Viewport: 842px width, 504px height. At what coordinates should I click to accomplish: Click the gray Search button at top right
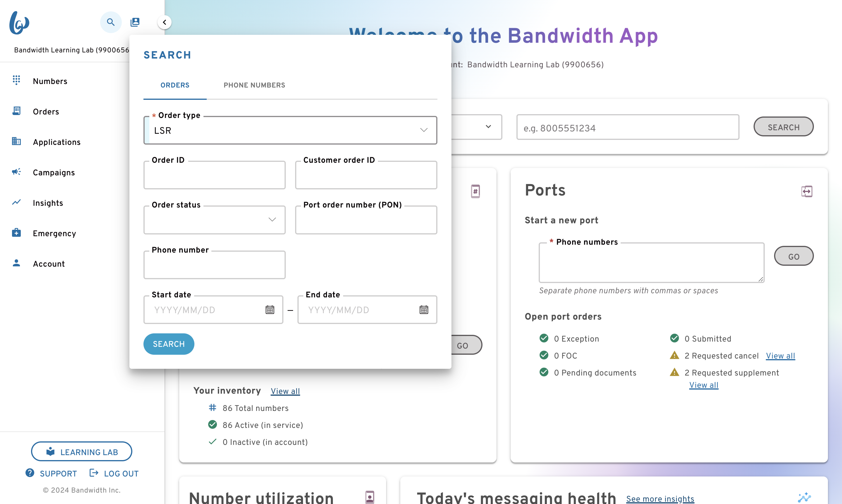tap(783, 127)
